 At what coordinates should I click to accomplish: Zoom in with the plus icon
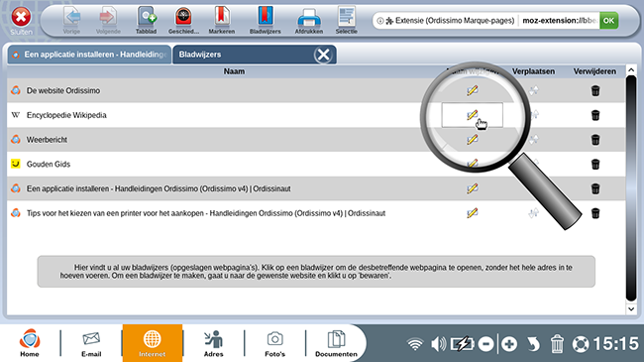pyautogui.click(x=509, y=344)
